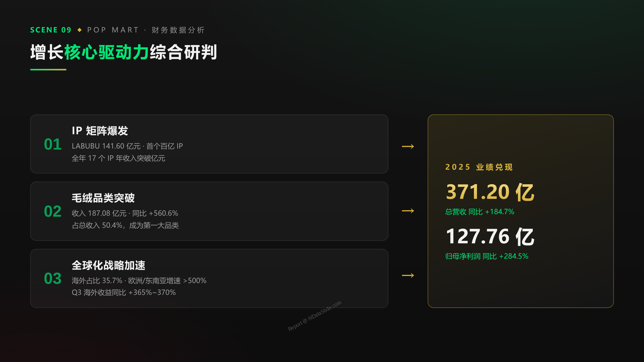Click the text 'Q3 海外收益同比 +365%~370%'
The image size is (644, 362).
coord(124,293)
